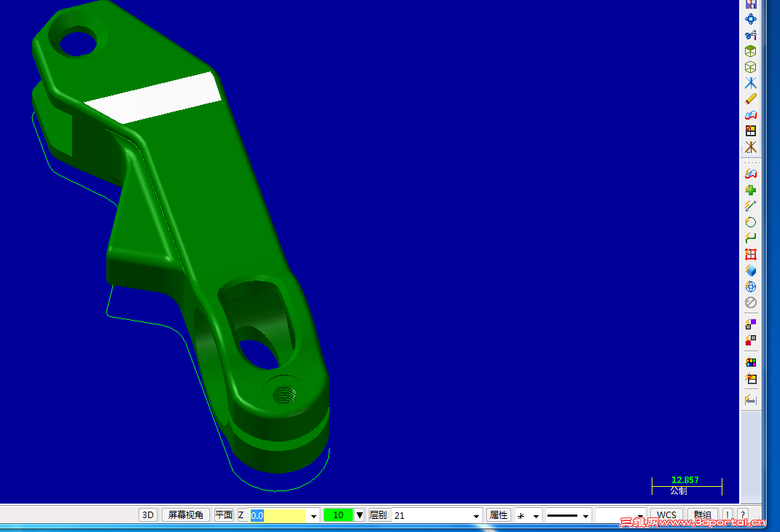The height and width of the screenshot is (532, 780).
Task: Click the blue axes display icon
Action: pyautogui.click(x=751, y=82)
